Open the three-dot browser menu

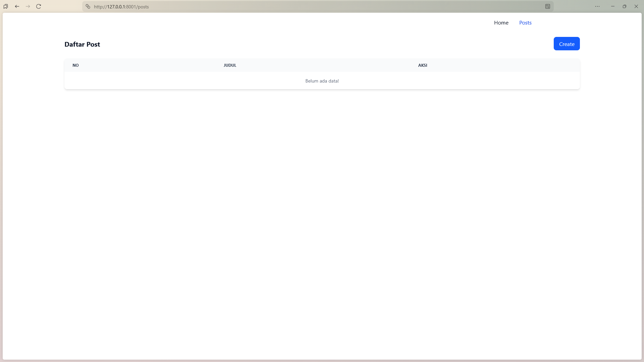click(x=597, y=6)
